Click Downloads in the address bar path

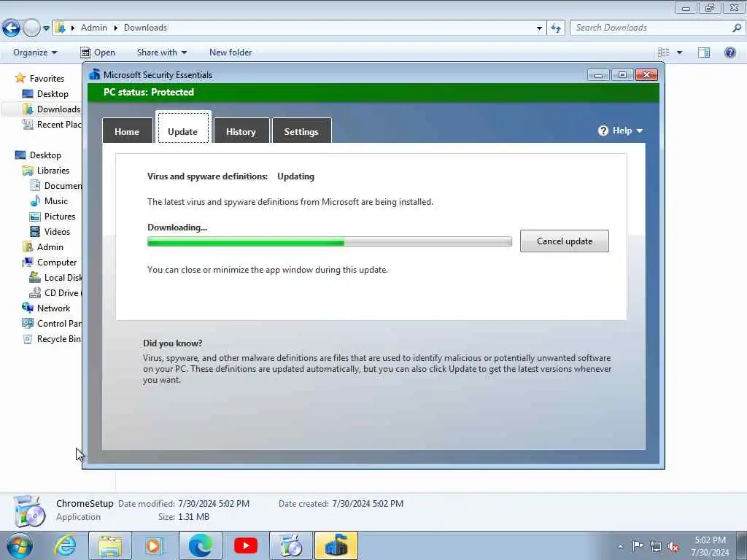click(x=145, y=28)
